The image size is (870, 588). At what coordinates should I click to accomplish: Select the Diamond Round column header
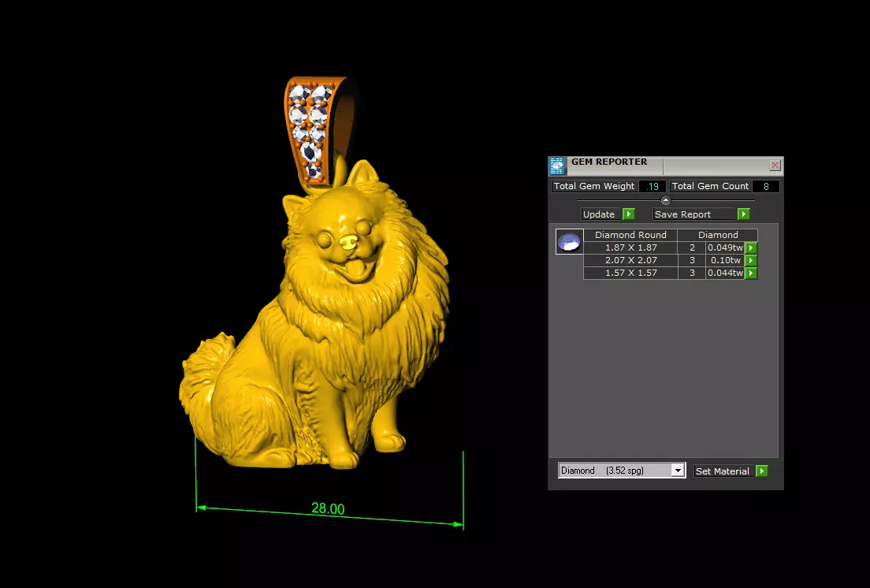pyautogui.click(x=630, y=235)
